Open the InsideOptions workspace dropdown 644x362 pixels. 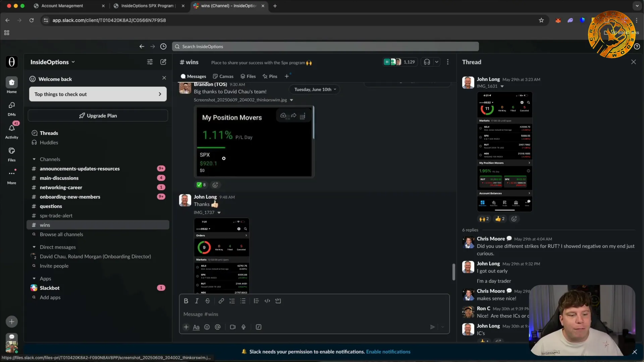click(53, 62)
